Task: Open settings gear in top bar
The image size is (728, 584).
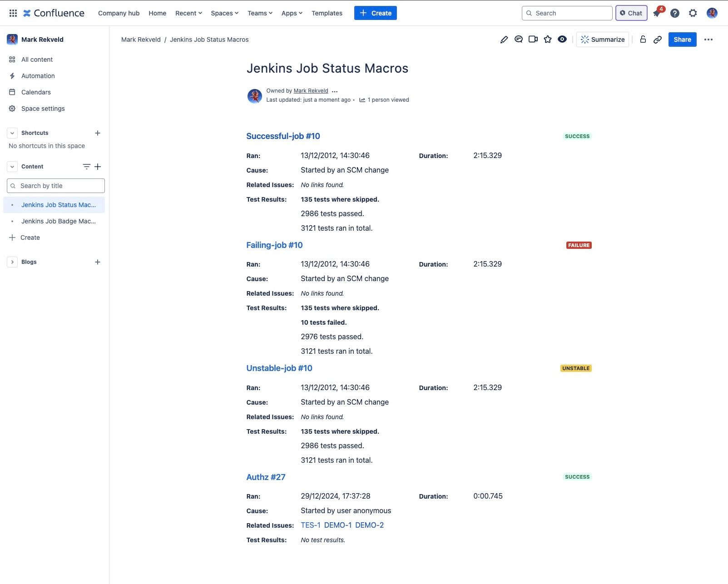Action: (693, 13)
